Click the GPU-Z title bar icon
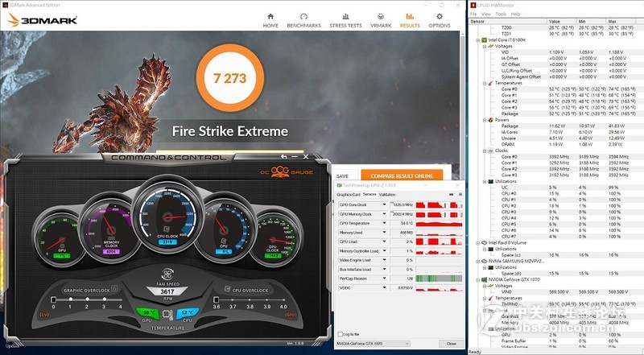644x355 pixels. (x=339, y=186)
